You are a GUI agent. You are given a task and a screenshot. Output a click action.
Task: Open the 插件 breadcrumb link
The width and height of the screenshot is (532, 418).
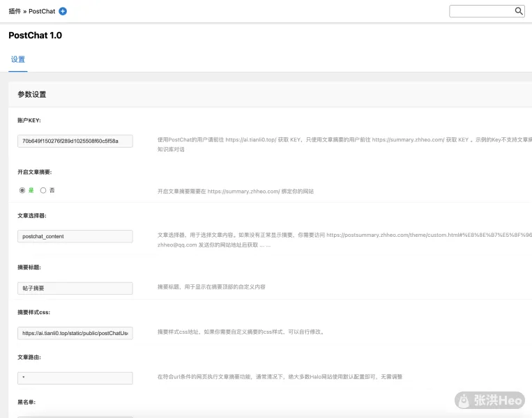click(x=15, y=11)
